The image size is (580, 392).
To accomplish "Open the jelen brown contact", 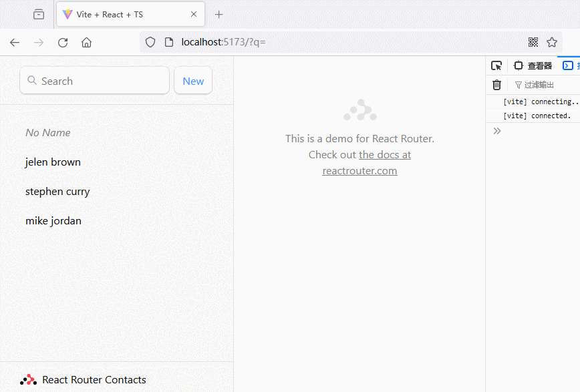I will (x=53, y=162).
